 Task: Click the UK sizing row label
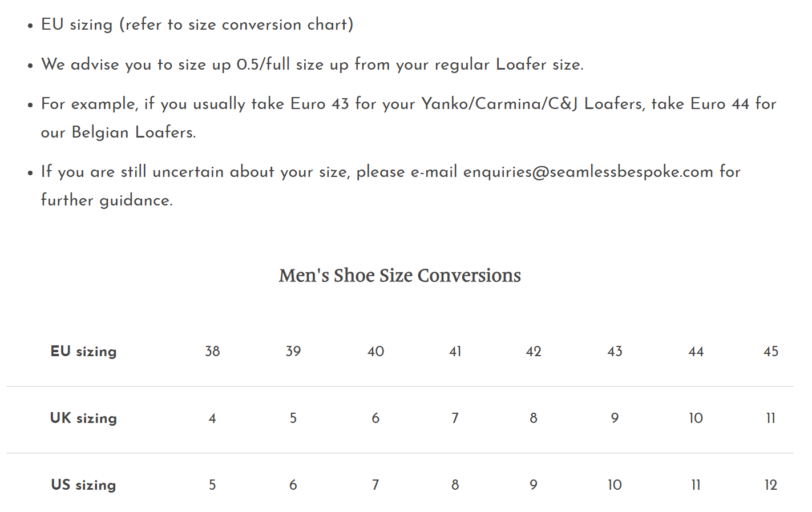pyautogui.click(x=83, y=418)
